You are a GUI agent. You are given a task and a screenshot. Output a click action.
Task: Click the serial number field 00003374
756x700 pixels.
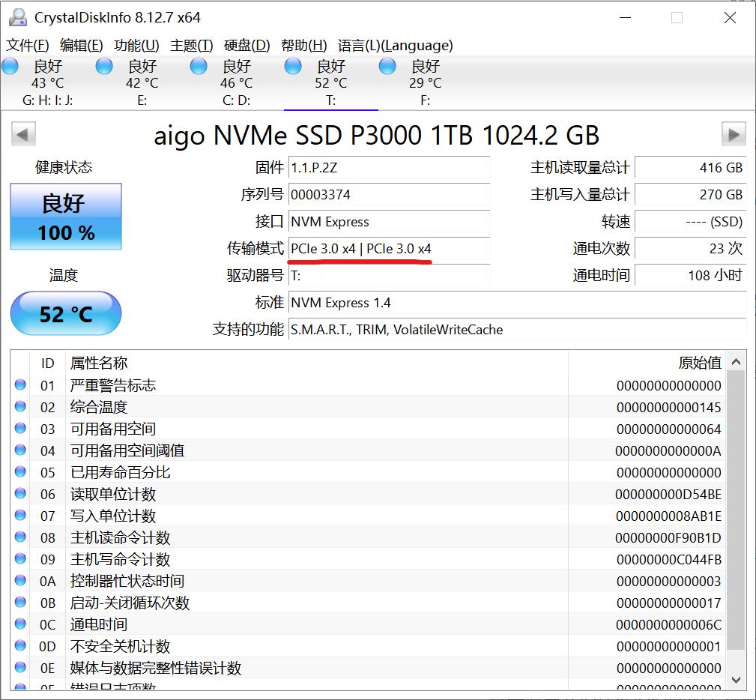point(389,195)
